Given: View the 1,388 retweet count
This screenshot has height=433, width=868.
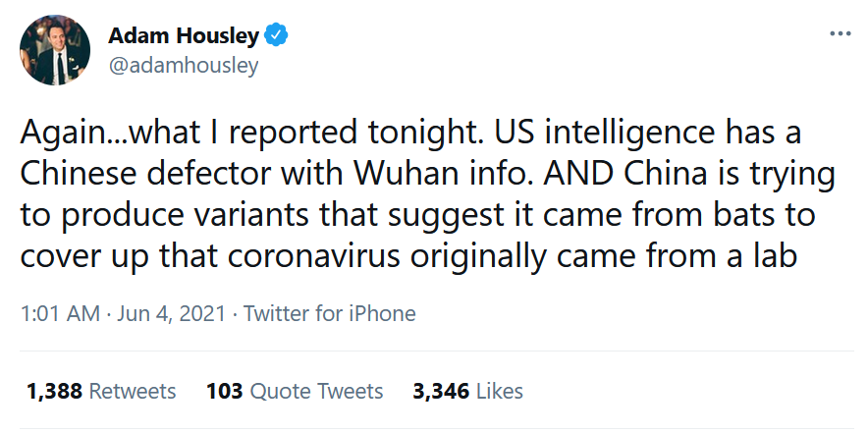Looking at the screenshot, I should point(54,391).
